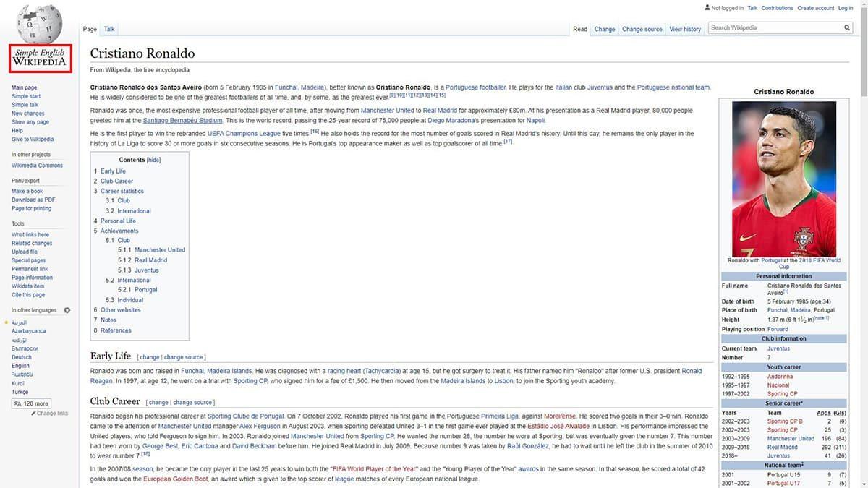Click the user silhouette icon beside "Not logged in"

tap(707, 7)
